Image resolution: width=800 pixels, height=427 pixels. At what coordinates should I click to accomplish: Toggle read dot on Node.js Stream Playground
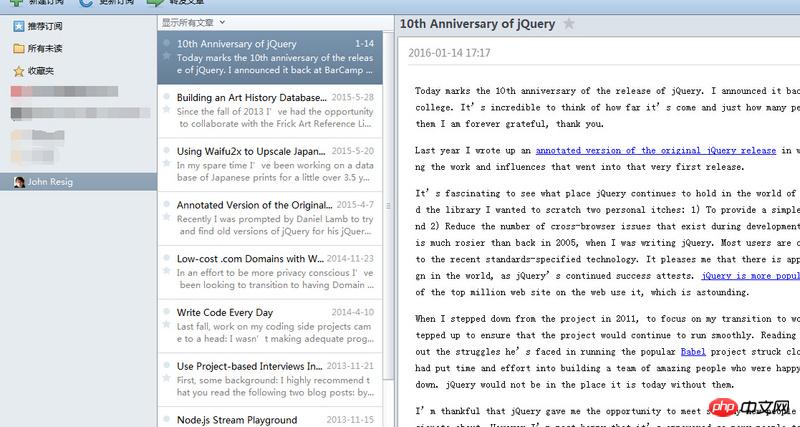pyautogui.click(x=166, y=419)
